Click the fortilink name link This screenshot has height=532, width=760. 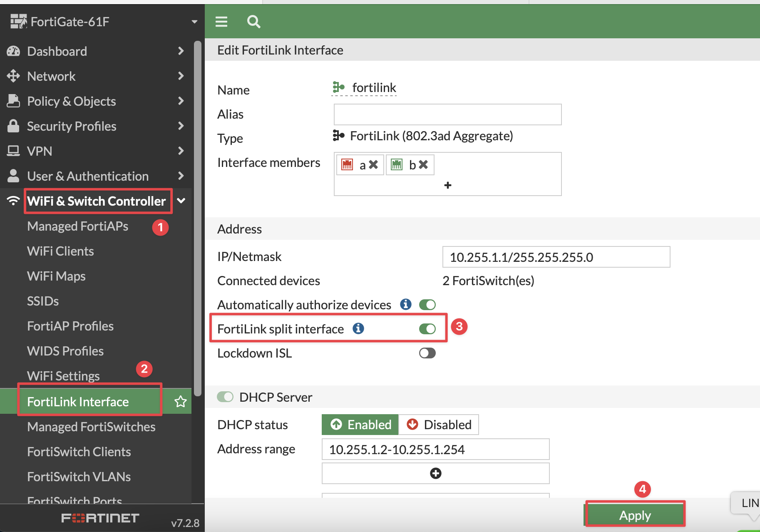(x=374, y=87)
